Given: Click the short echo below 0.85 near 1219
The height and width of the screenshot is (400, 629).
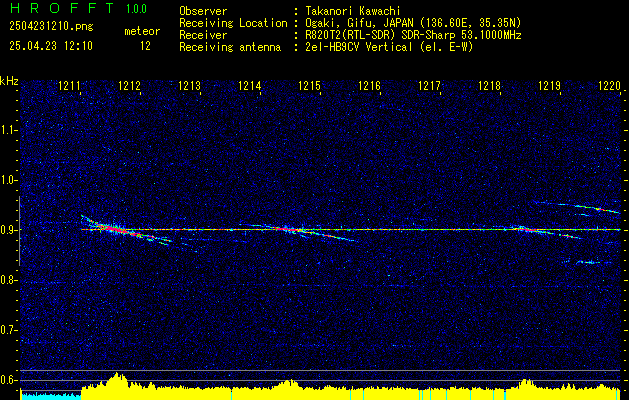Looking at the screenshot, I should 588,262.
